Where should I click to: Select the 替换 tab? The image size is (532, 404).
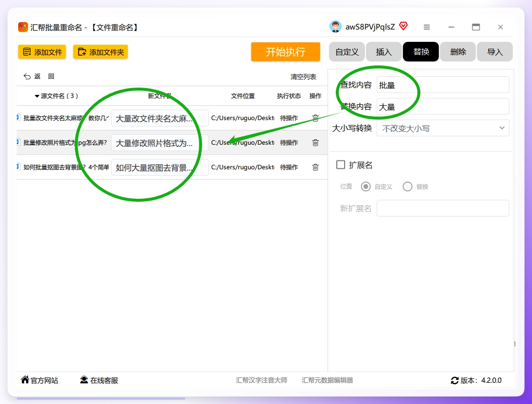click(x=421, y=52)
